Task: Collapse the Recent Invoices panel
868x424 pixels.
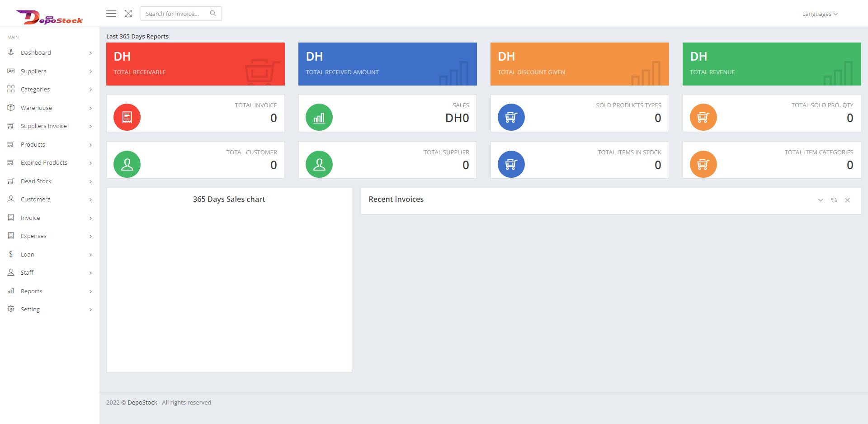Action: coord(821,200)
